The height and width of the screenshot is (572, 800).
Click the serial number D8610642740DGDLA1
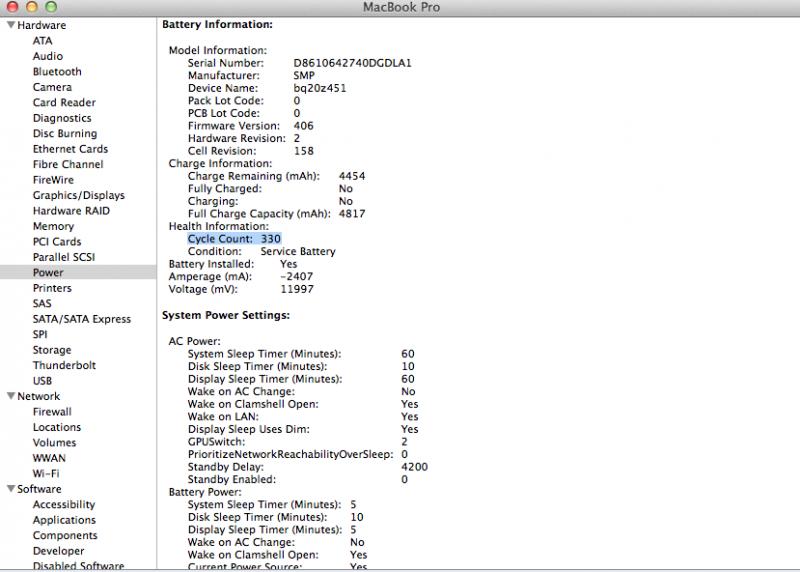352,63
